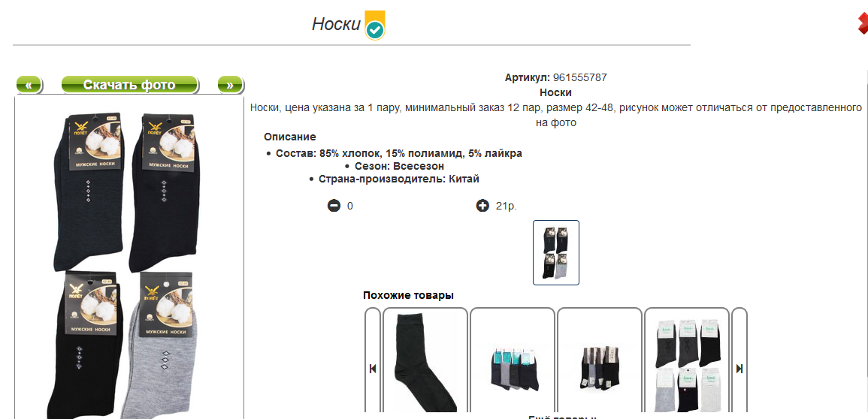
Task: Click the price 21р. label
Action: (506, 206)
